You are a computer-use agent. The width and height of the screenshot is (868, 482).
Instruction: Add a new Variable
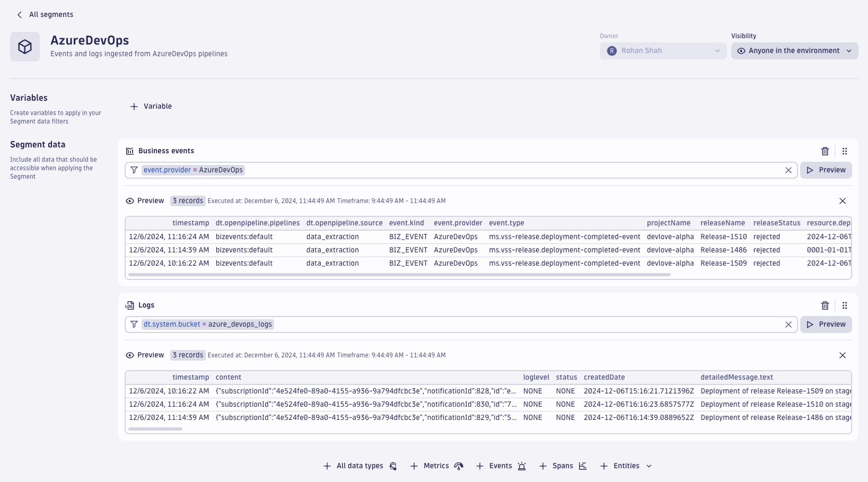(x=151, y=106)
